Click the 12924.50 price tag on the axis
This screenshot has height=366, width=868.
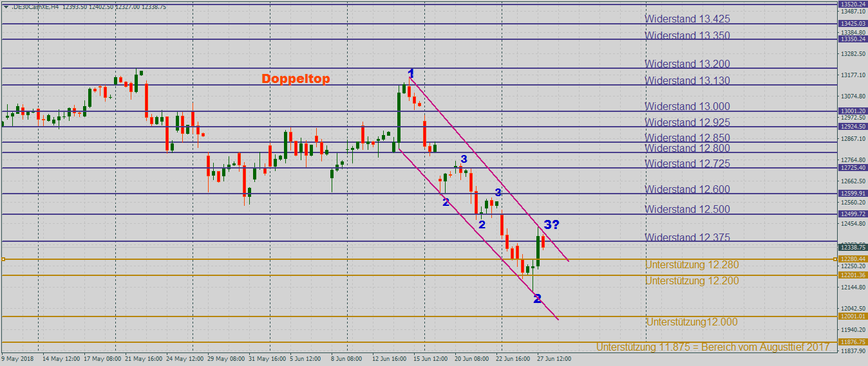click(853, 127)
